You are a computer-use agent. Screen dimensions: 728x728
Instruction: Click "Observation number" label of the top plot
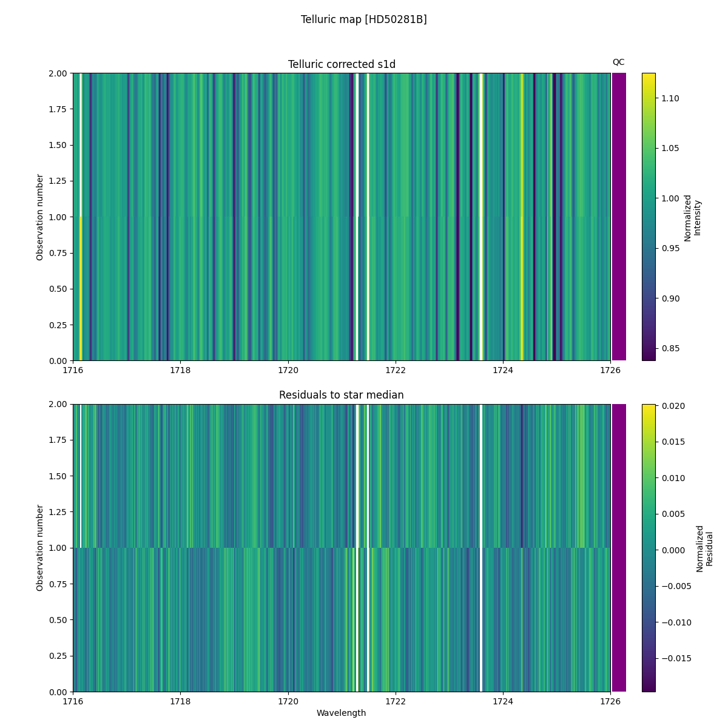(x=40, y=217)
